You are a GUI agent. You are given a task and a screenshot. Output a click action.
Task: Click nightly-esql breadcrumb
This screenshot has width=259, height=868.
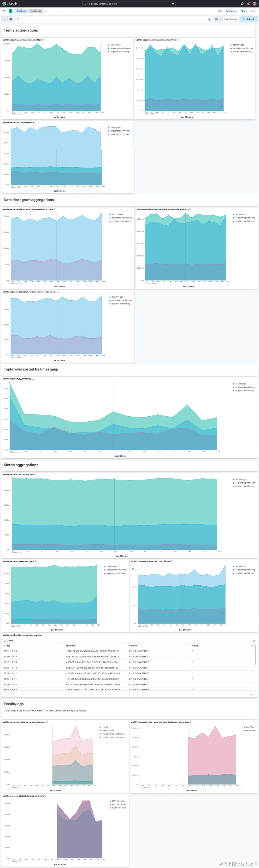(36, 11)
